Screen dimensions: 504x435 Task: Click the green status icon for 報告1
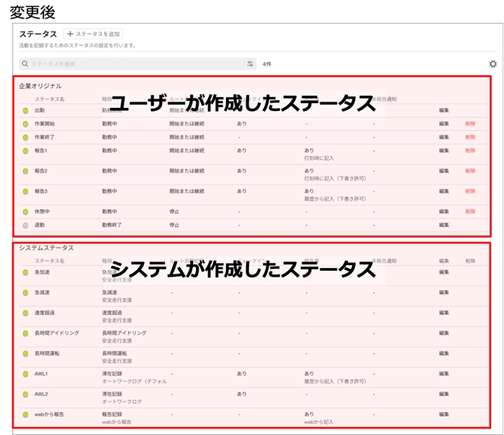click(x=25, y=151)
